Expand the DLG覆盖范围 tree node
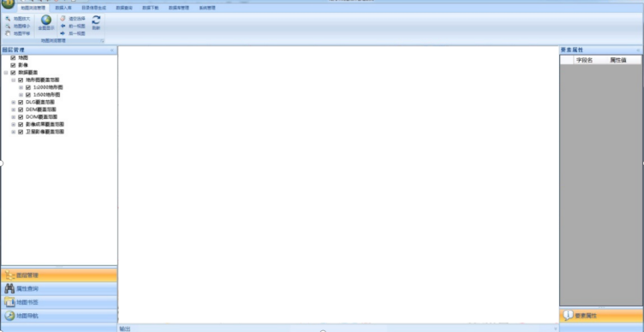The width and height of the screenshot is (644, 332). click(14, 102)
